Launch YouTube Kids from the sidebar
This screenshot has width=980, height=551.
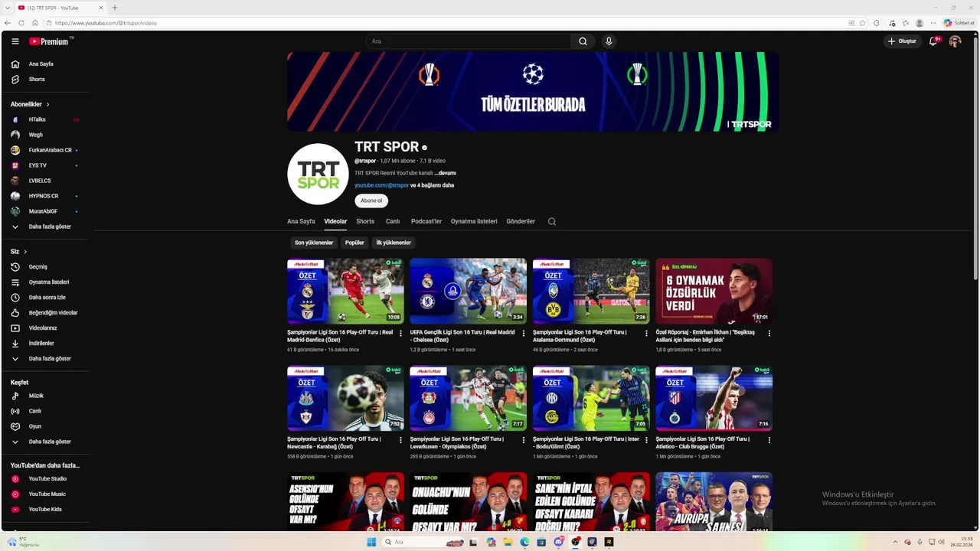pyautogui.click(x=46, y=510)
